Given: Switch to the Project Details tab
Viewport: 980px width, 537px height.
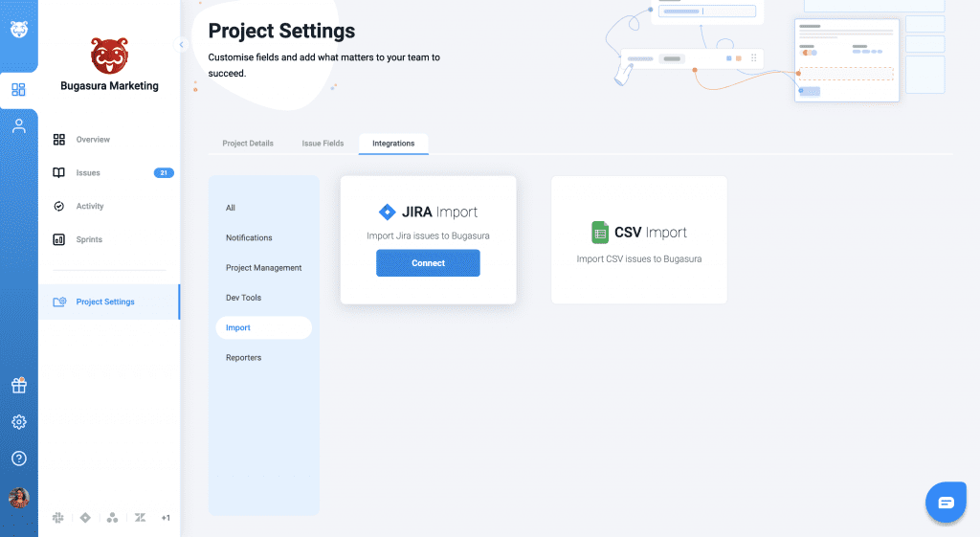Looking at the screenshot, I should pyautogui.click(x=248, y=144).
